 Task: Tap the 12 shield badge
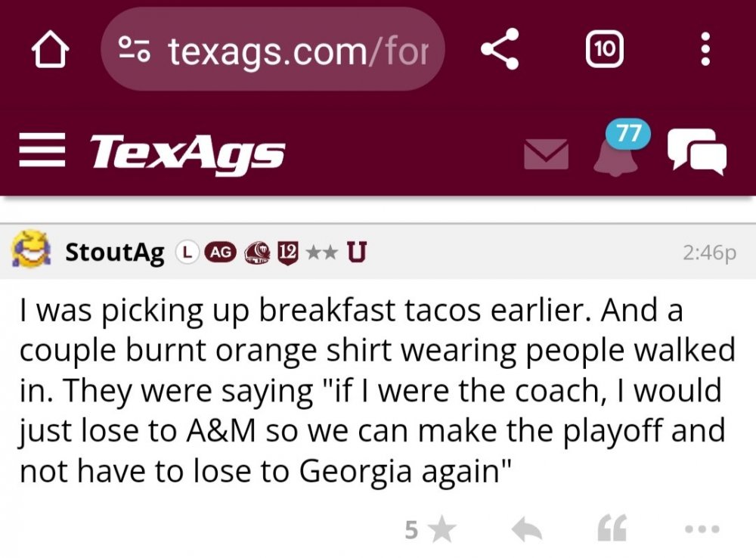(x=287, y=253)
